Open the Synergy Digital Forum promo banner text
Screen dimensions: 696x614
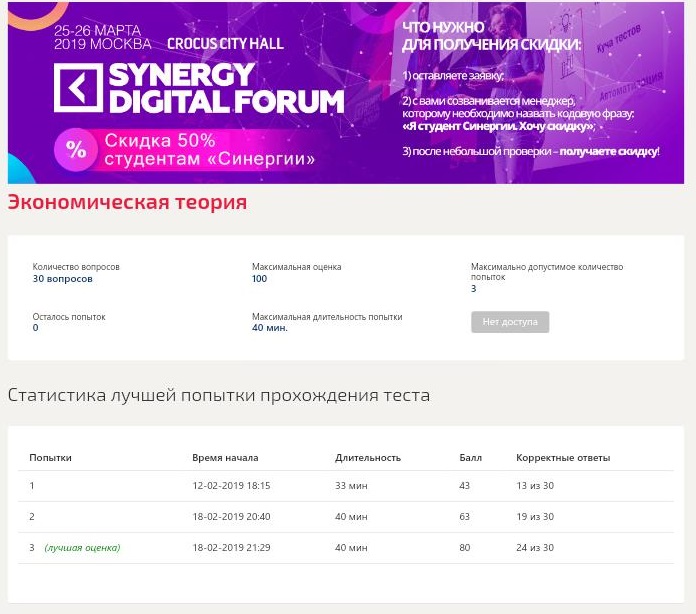coord(226,87)
